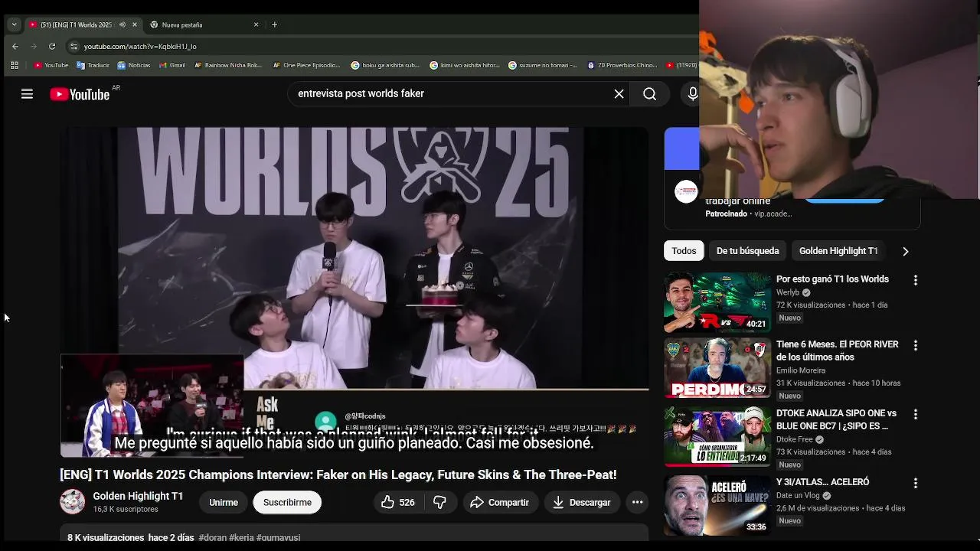Screen dimensions: 980x551
Task: Reload the page with the refresh icon
Action: 52,47
